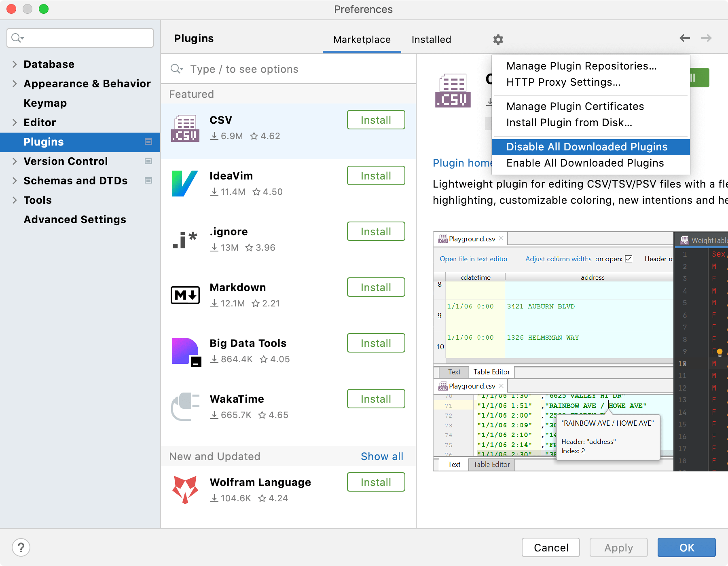Click the back navigation arrow
Viewport: 728px width, 566px height.
coord(685,38)
